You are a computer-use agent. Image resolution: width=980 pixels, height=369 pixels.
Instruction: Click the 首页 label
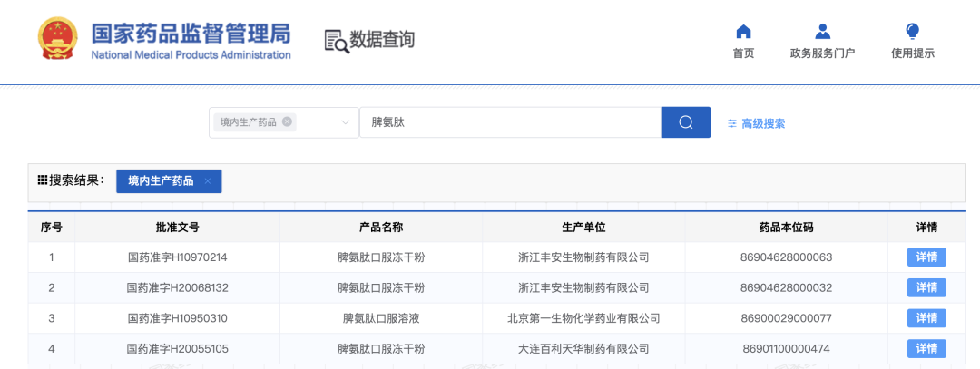pos(743,53)
